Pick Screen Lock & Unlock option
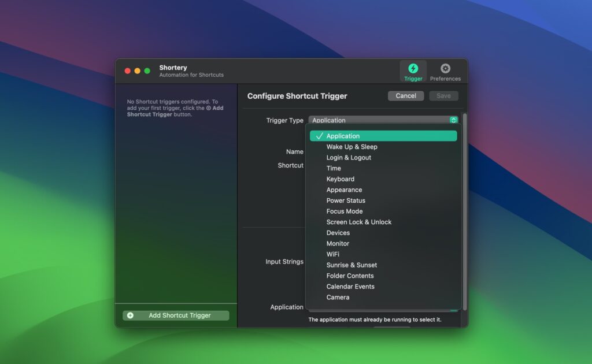Screen dimensions: 592x364 pyautogui.click(x=358, y=222)
